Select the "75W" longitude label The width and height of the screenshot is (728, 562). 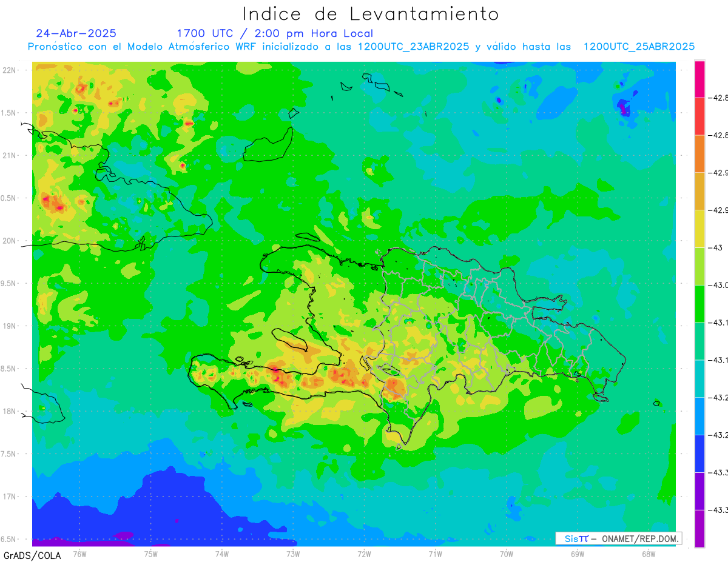(x=150, y=554)
